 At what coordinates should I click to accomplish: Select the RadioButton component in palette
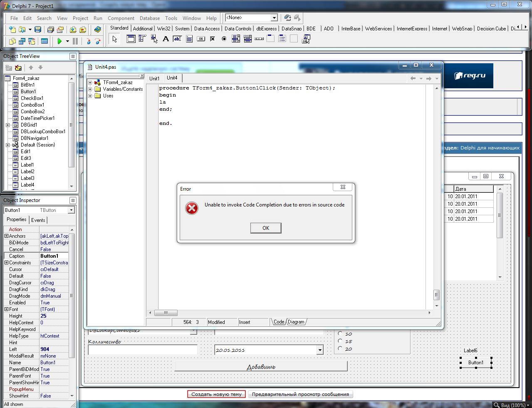point(224,39)
